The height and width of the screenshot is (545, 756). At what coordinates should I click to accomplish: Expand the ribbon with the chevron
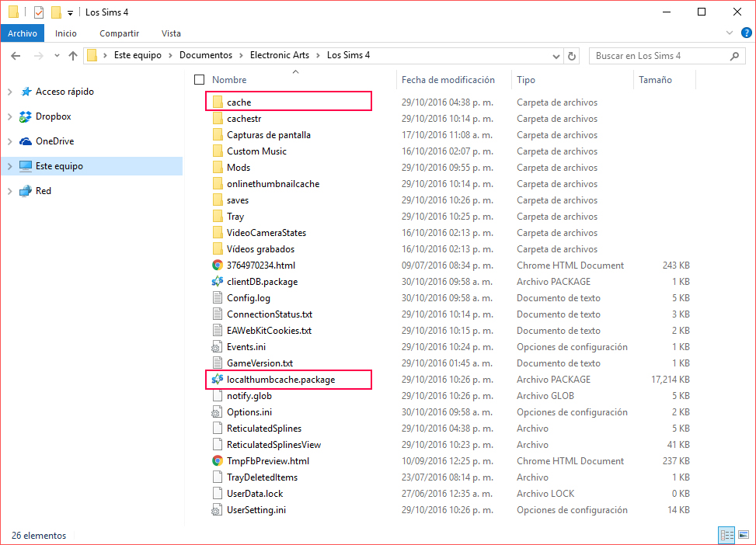click(x=730, y=33)
